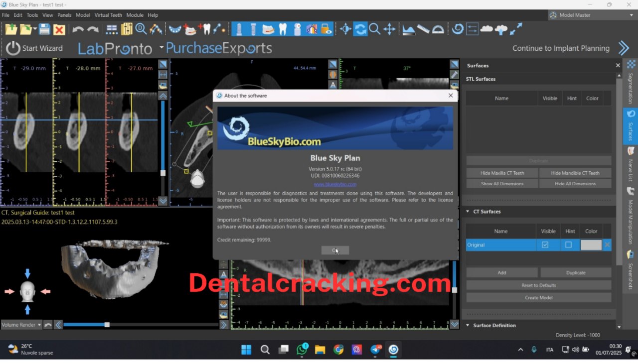Open the Tools menu
638x364 pixels.
[32, 15]
